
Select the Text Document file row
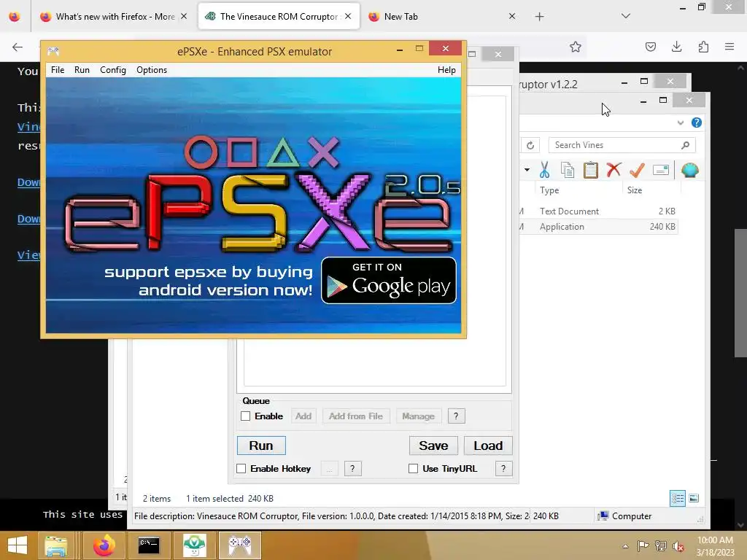(x=598, y=211)
